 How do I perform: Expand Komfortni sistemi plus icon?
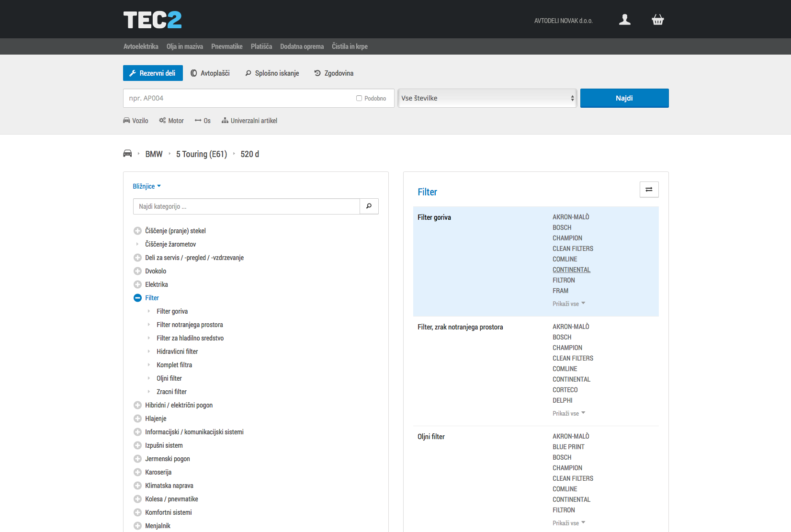click(x=137, y=512)
